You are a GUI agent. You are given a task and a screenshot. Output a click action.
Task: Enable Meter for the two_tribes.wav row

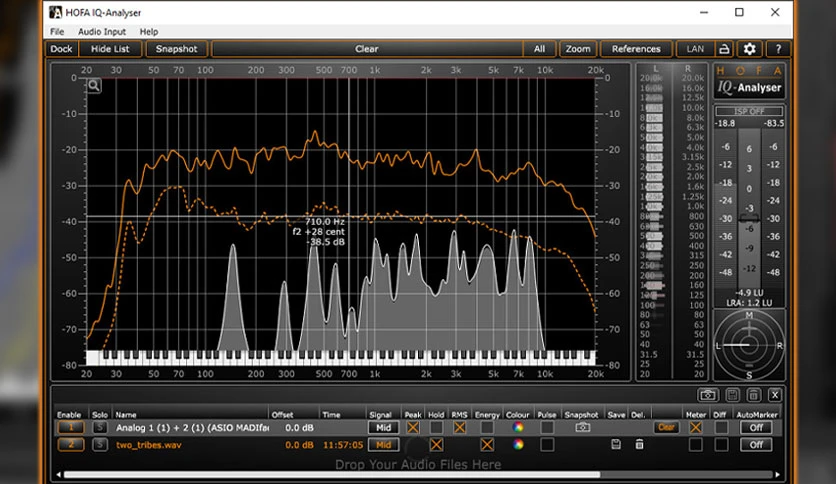(x=695, y=444)
